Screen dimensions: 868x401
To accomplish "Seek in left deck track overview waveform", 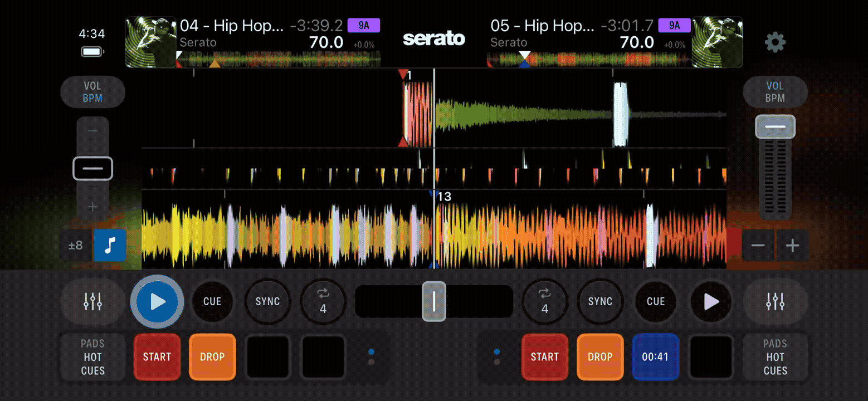I will (279, 59).
